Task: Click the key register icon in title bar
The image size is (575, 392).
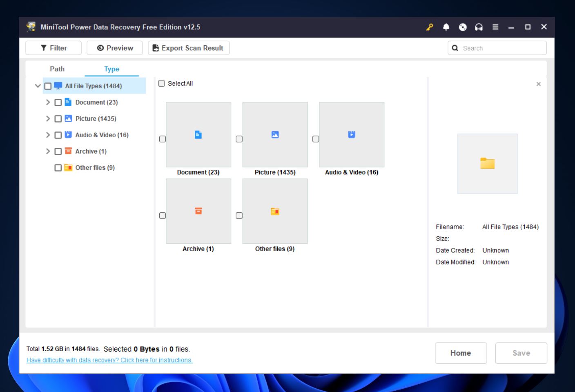Action: click(x=430, y=27)
